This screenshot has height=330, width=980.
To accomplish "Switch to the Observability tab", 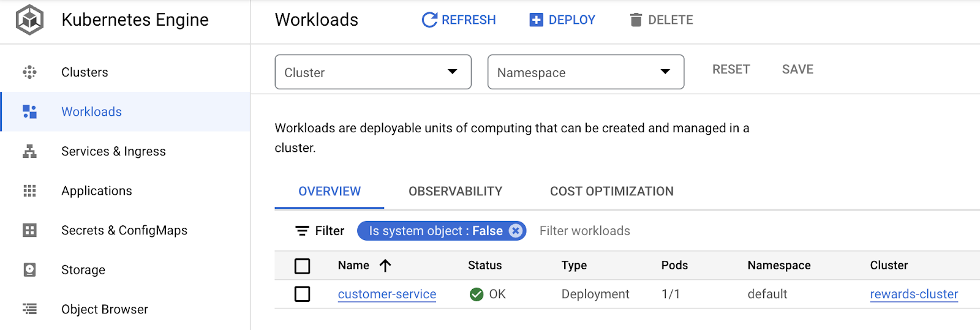I will [x=455, y=192].
